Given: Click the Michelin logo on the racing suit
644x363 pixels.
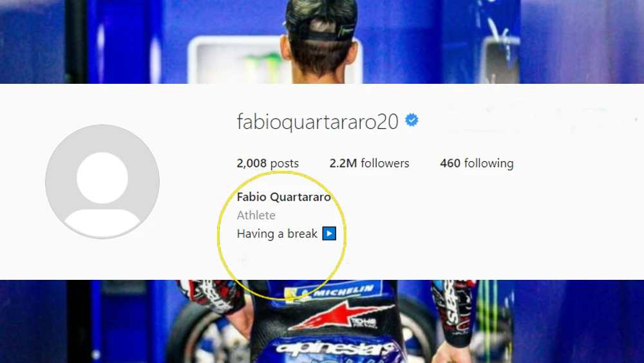Looking at the screenshot, I should [334, 292].
